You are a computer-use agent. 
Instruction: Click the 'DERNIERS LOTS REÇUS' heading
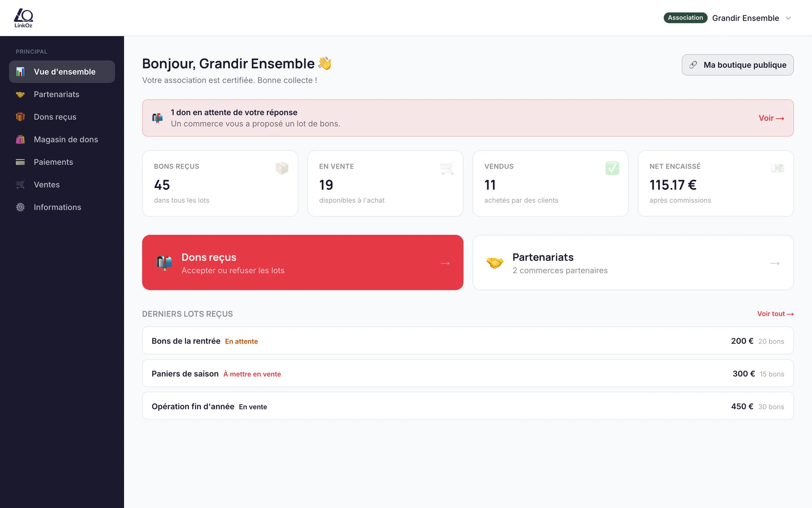coord(187,314)
